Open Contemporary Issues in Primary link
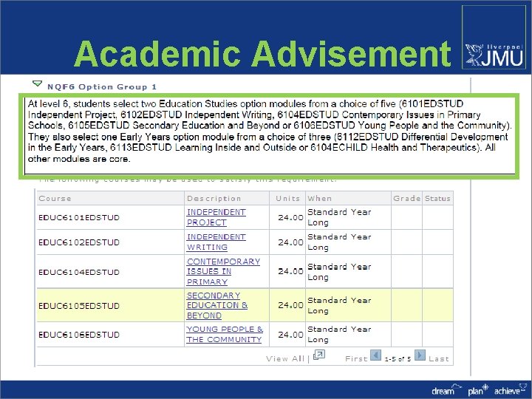This screenshot has width=532, height=399. pos(223,271)
